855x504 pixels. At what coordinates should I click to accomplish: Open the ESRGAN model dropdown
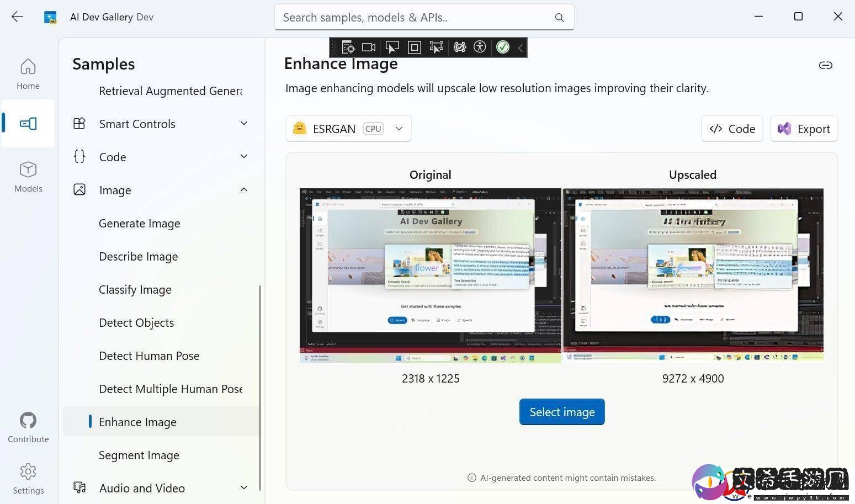[348, 129]
